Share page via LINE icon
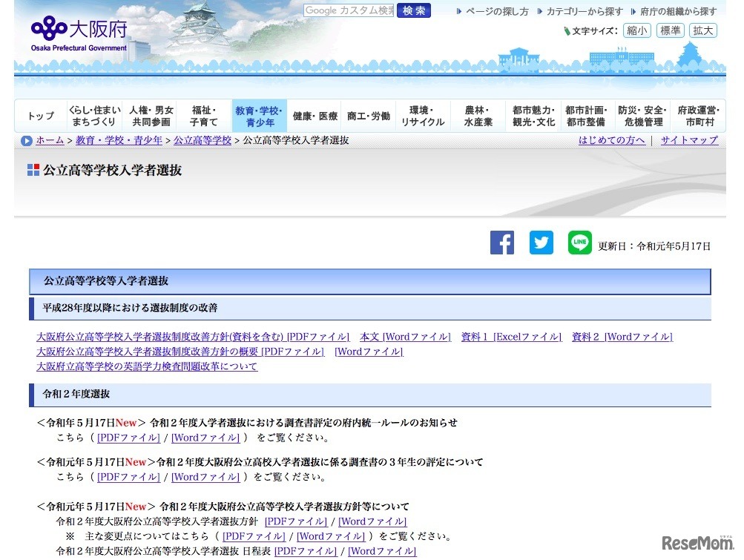This screenshot has width=744, height=560. (x=580, y=243)
